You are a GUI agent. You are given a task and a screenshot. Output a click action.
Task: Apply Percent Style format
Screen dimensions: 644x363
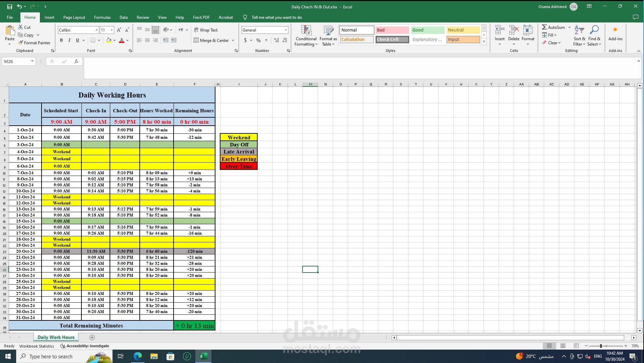point(258,40)
